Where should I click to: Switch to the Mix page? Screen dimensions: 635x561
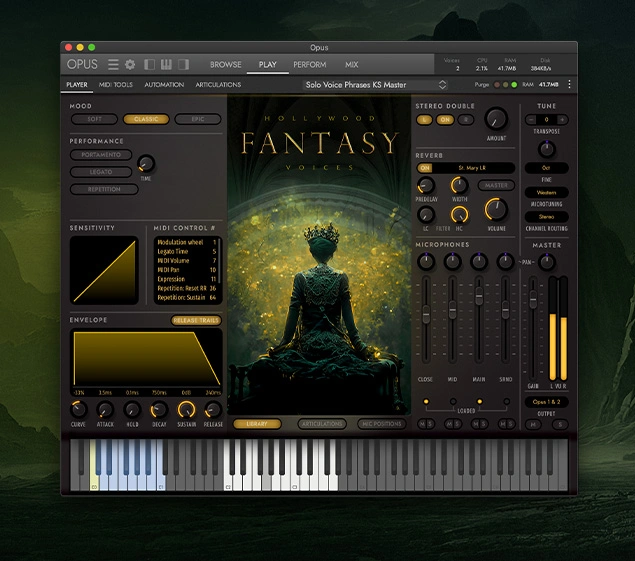[352, 64]
